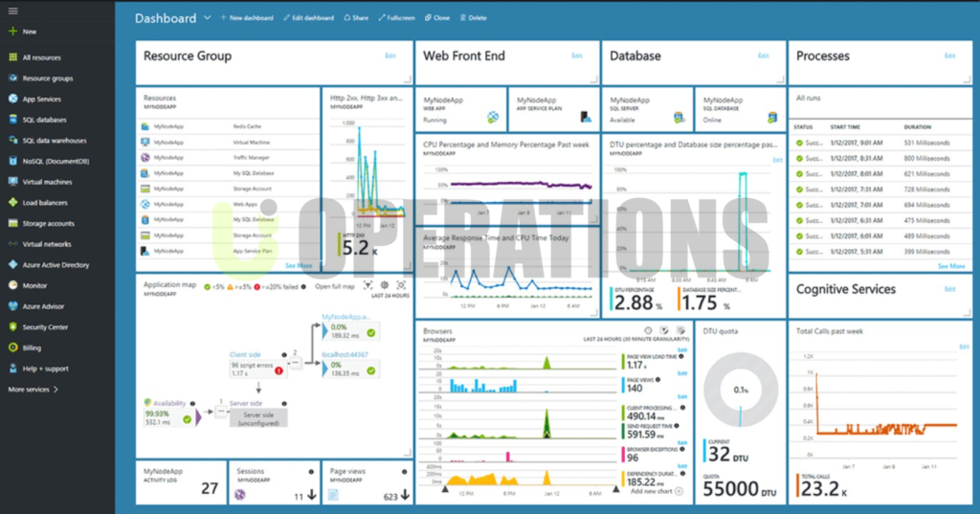Screen dimensions: 980x514
Task: Click the Client side 96 script errors box
Action: point(257,369)
